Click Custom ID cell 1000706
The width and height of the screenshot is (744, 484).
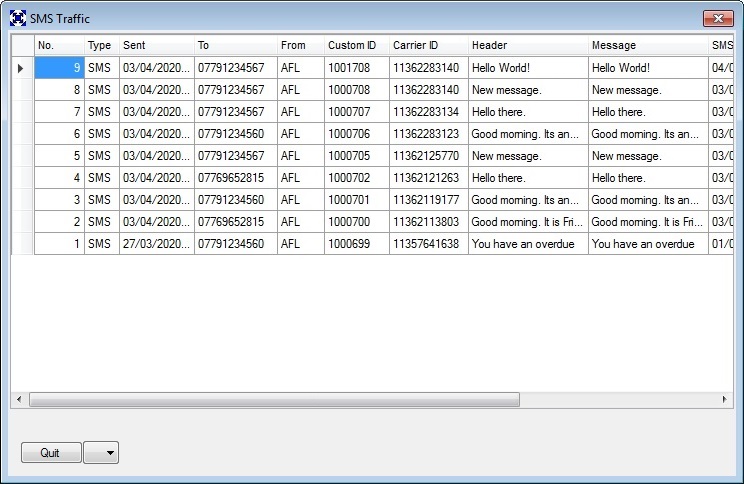point(357,134)
